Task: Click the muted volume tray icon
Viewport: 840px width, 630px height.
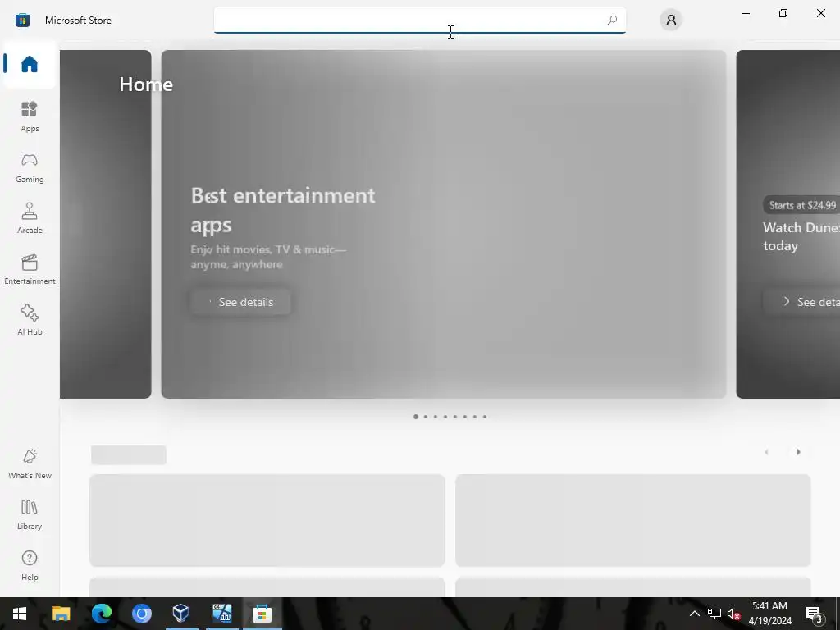Action: tap(733, 614)
